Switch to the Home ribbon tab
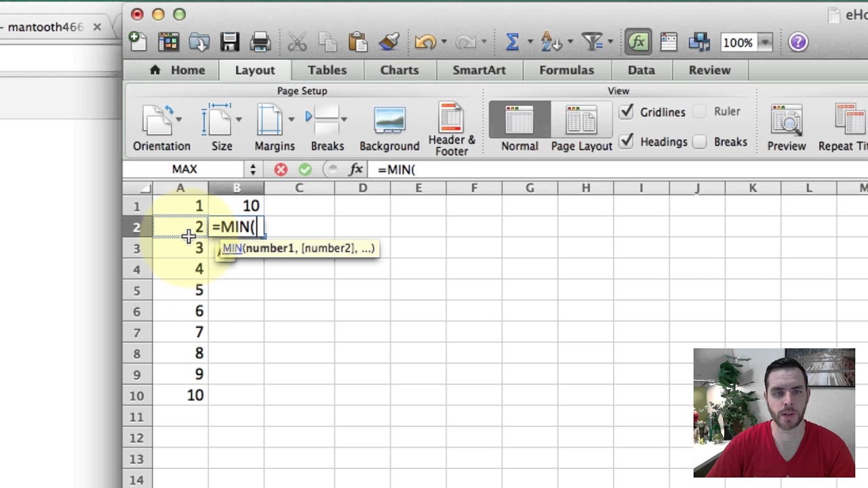 point(178,70)
